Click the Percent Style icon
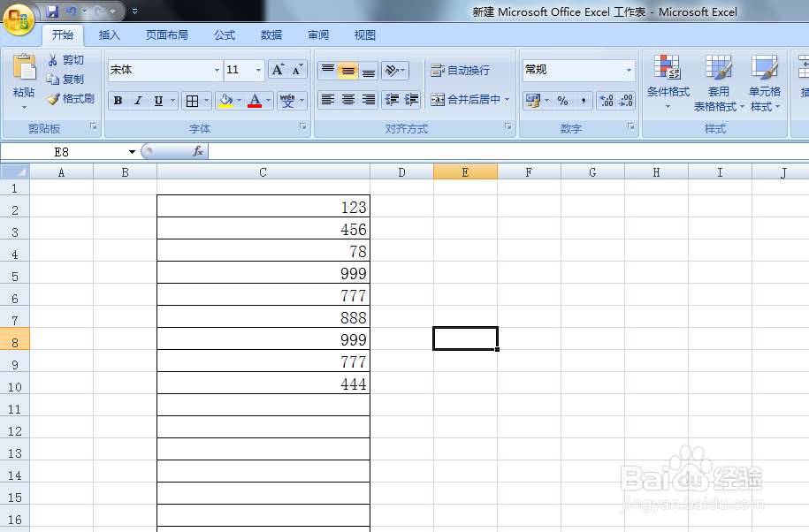This screenshot has width=809, height=532. (x=561, y=101)
